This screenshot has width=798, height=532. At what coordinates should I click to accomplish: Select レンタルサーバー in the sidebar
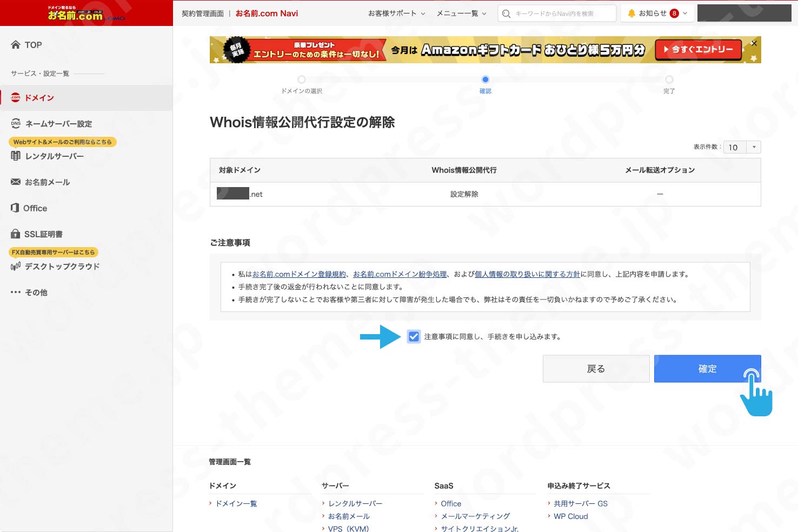click(x=55, y=156)
